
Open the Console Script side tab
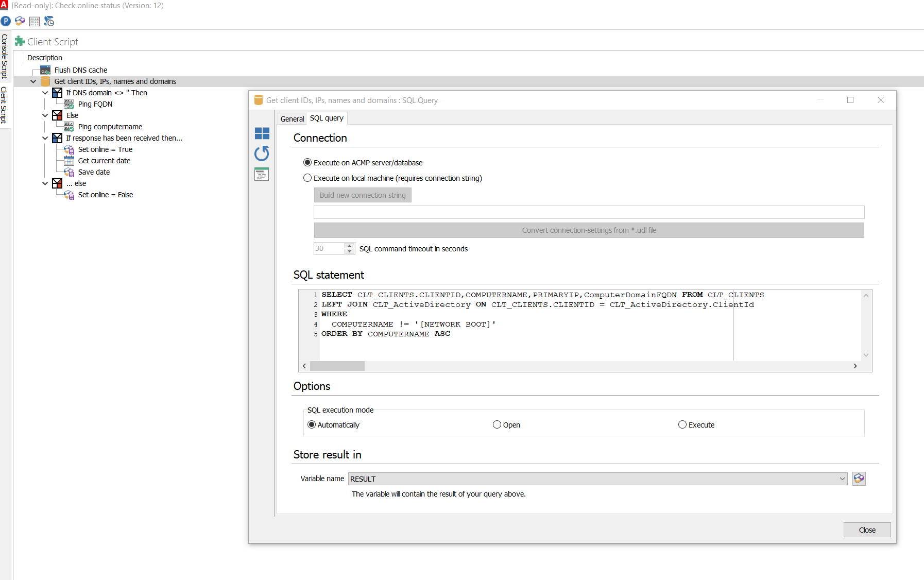(4, 57)
